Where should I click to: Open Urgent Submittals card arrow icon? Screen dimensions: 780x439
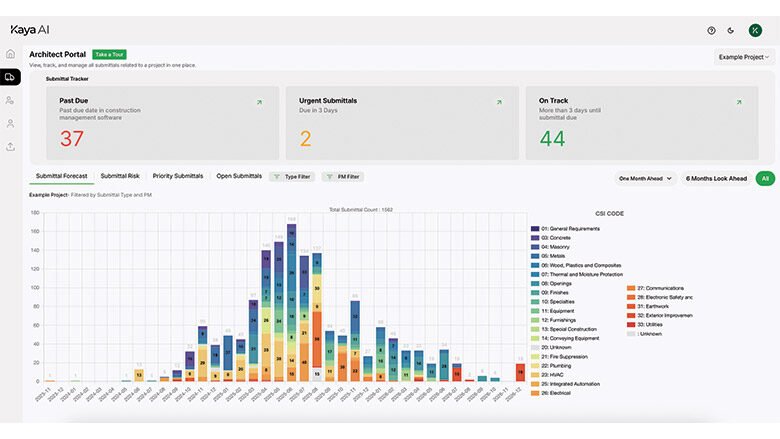tap(499, 102)
